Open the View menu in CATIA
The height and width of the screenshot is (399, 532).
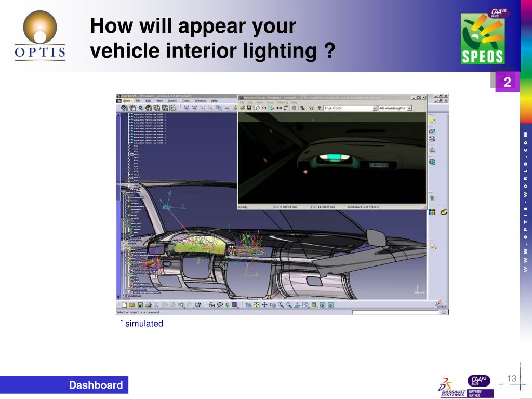point(159,101)
